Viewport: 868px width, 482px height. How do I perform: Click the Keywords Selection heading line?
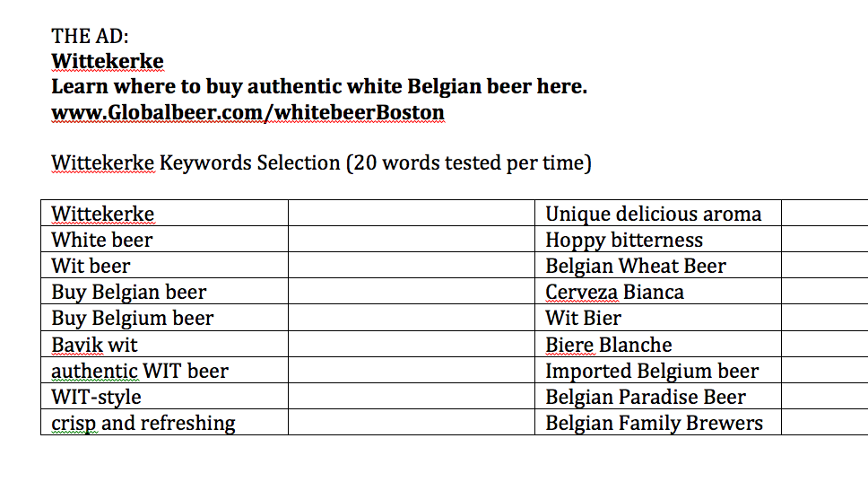[x=321, y=163]
